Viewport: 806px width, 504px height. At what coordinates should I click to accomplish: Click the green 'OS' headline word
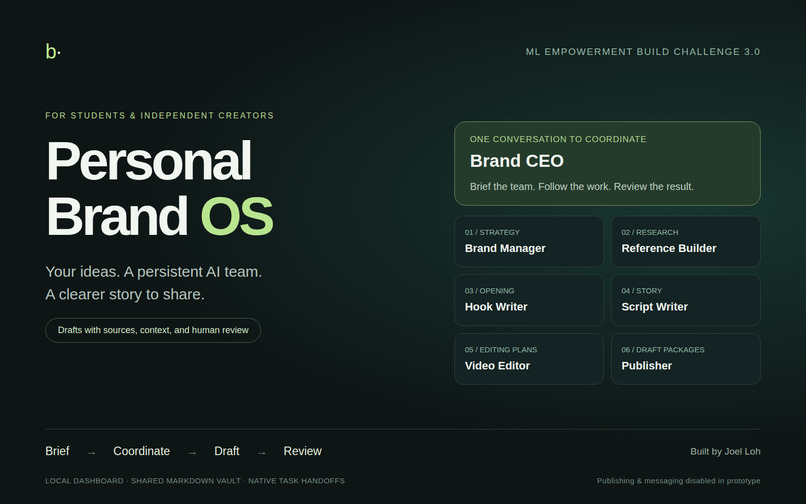coord(236,216)
